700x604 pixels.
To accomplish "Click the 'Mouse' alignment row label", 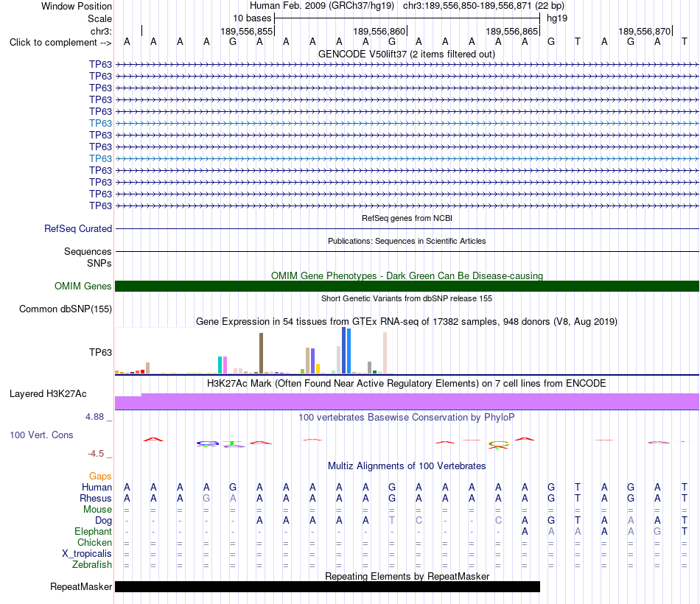I will [97, 510].
